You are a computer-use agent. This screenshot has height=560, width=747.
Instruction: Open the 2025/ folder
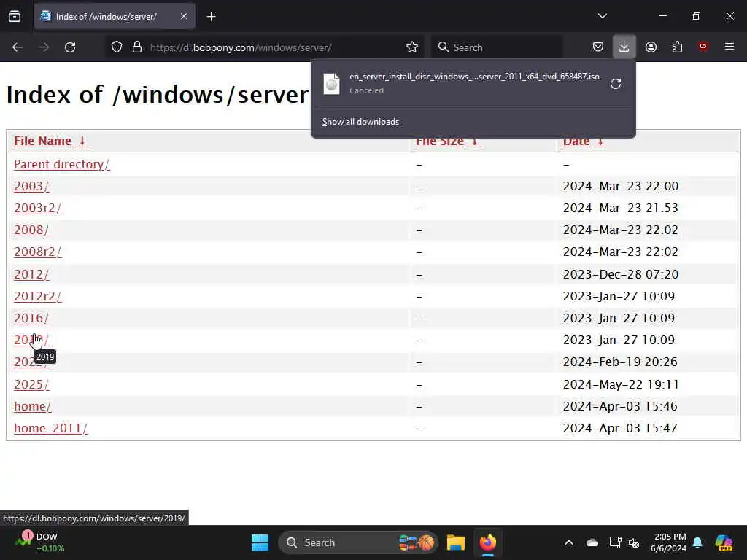(x=31, y=384)
